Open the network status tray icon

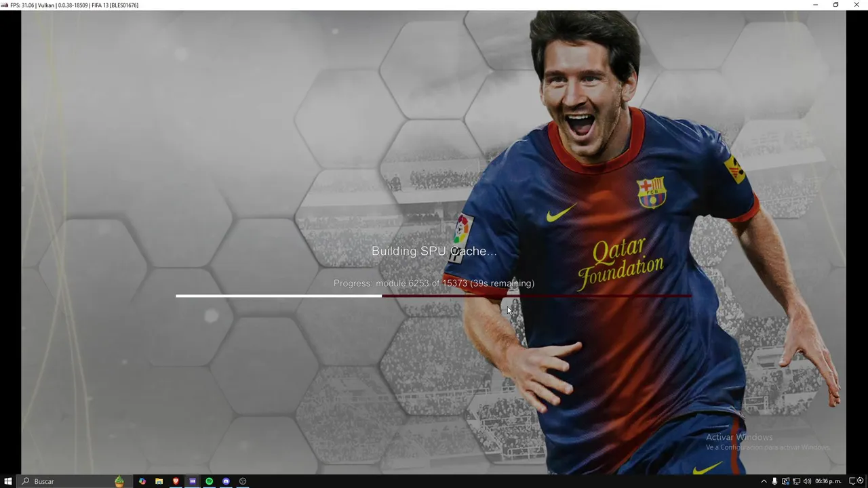(x=796, y=481)
